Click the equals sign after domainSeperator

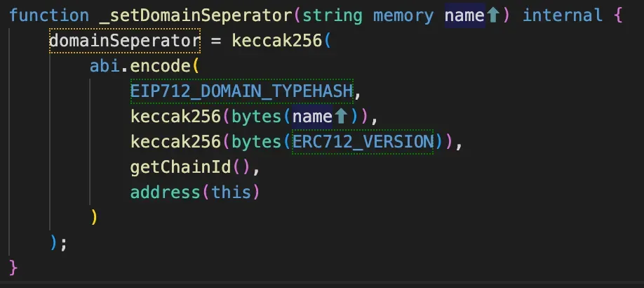(x=216, y=41)
